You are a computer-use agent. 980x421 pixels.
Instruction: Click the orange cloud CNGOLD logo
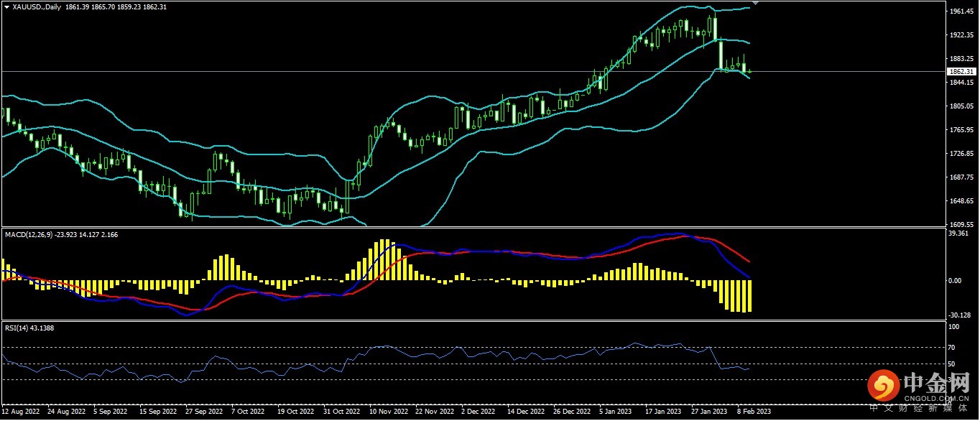884,387
